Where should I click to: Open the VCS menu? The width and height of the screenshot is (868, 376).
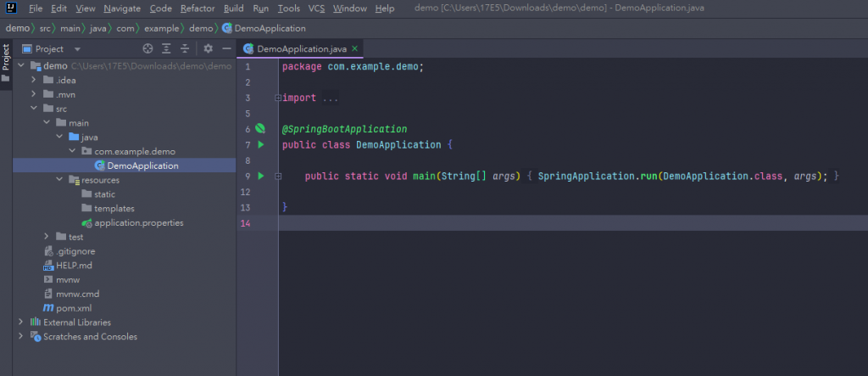click(317, 8)
